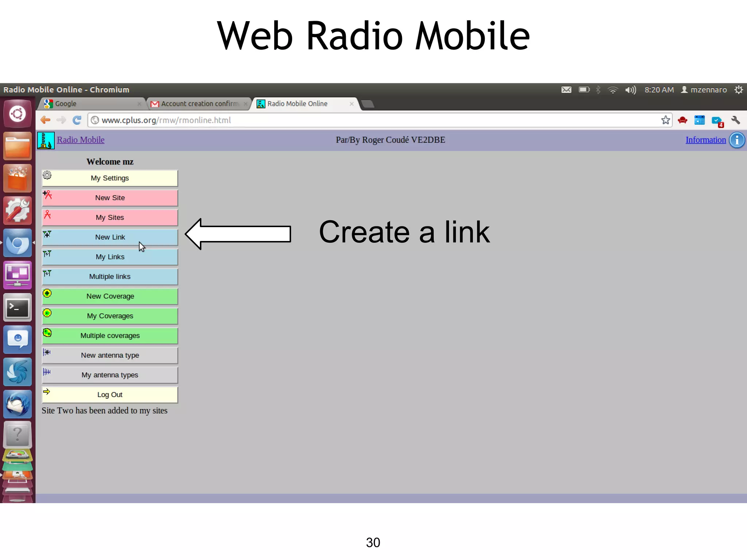Open the wrench settings menu icon

coord(735,120)
